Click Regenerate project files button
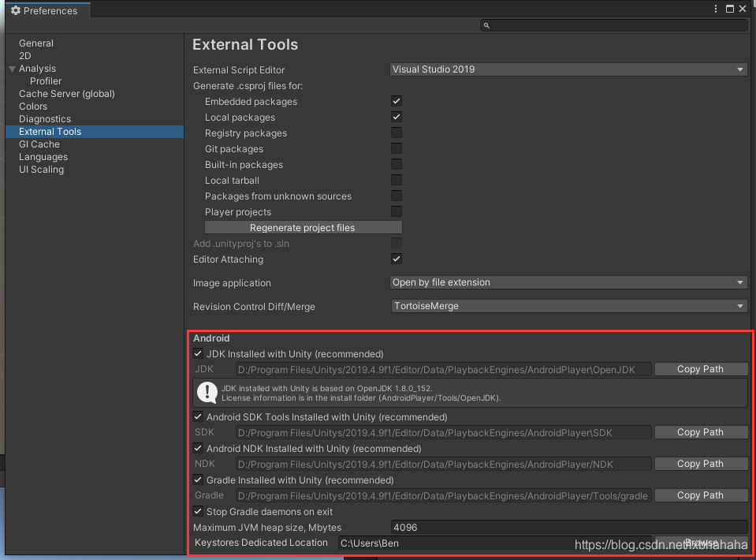 pos(304,227)
